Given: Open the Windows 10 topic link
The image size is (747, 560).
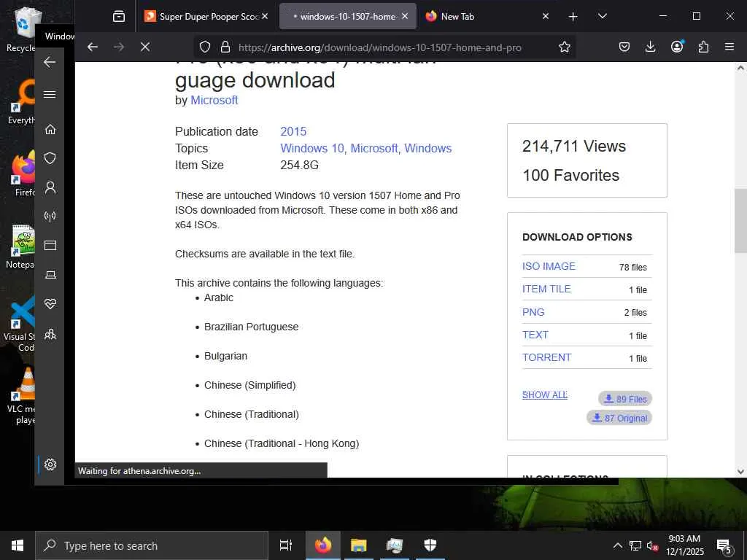Looking at the screenshot, I should pyautogui.click(x=311, y=148).
